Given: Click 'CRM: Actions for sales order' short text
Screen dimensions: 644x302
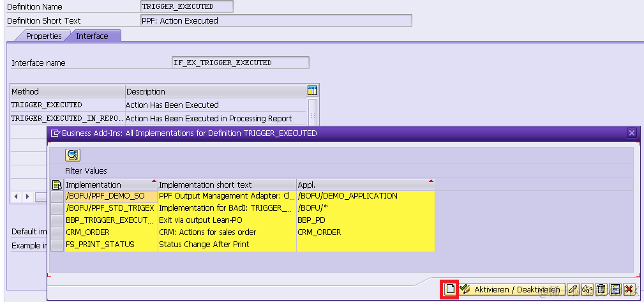Looking at the screenshot, I should [227, 232].
